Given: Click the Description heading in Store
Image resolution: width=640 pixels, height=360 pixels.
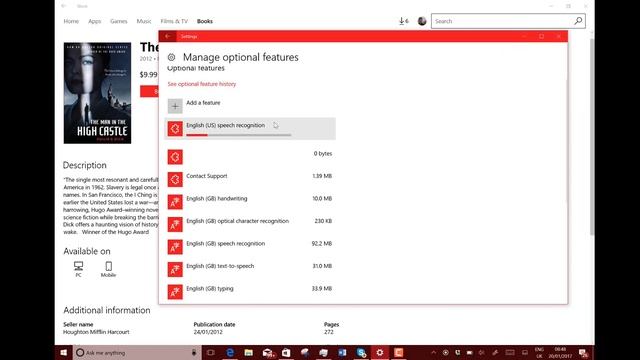Looking at the screenshot, I should point(84,165).
